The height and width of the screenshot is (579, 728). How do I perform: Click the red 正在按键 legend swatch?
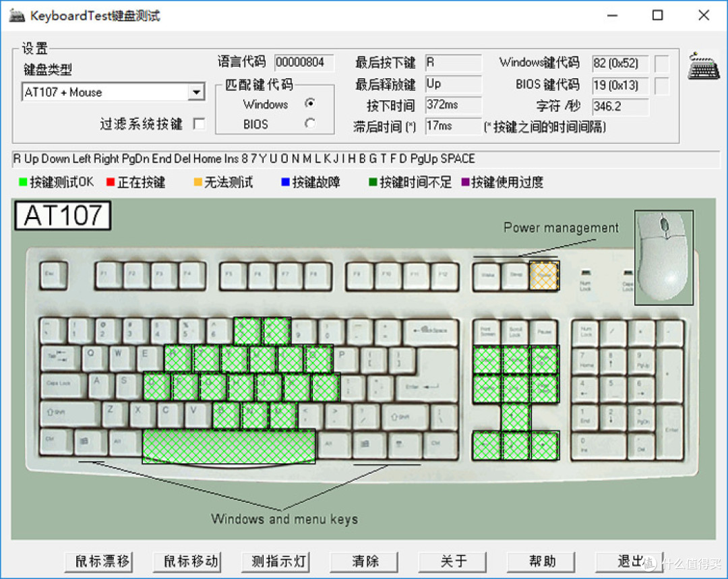[x=111, y=182]
